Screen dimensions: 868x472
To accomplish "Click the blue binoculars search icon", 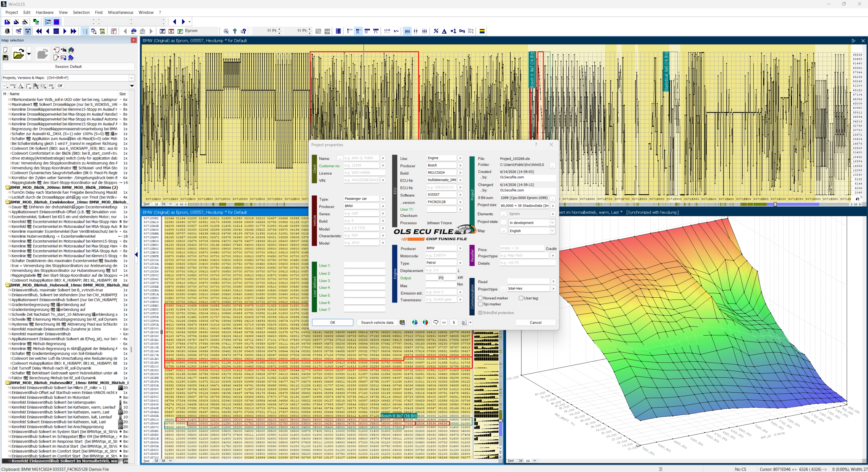I will pos(134,31).
